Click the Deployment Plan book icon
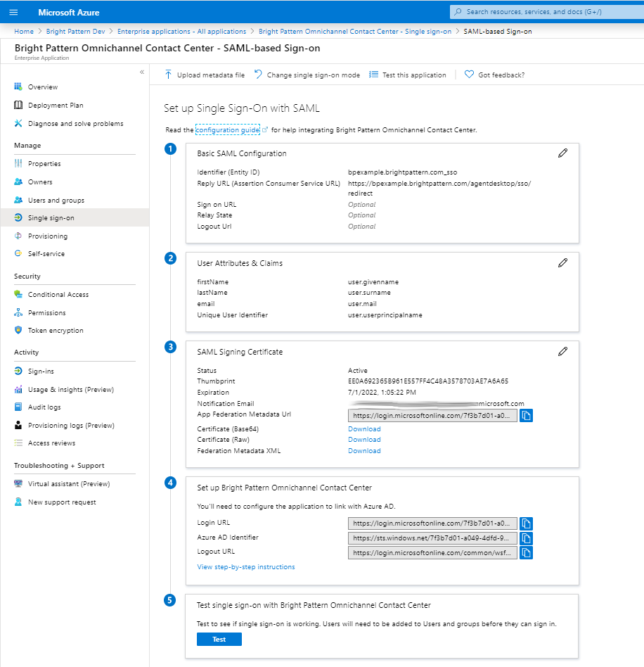This screenshot has height=667, width=644. (x=18, y=105)
